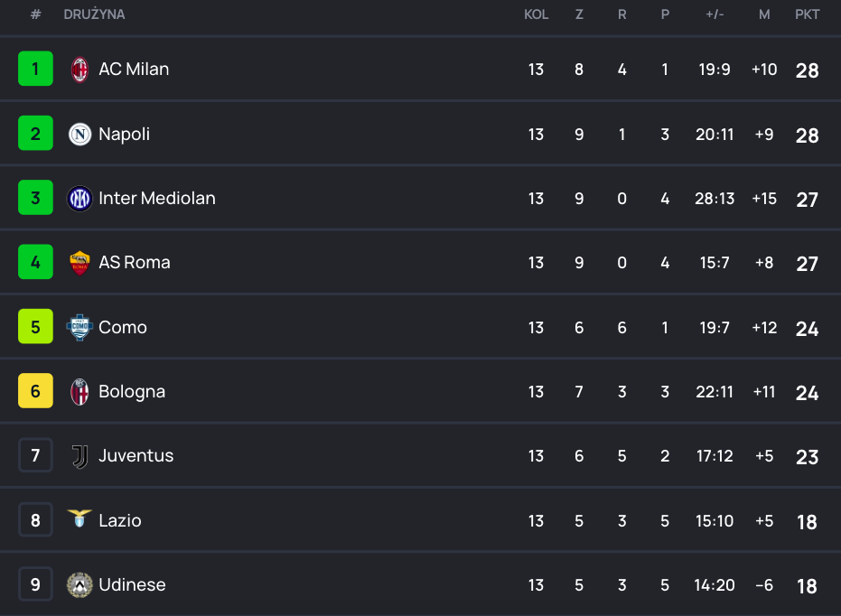Click the Inter Mediolan club logo
This screenshot has height=616, width=841.
click(x=79, y=199)
